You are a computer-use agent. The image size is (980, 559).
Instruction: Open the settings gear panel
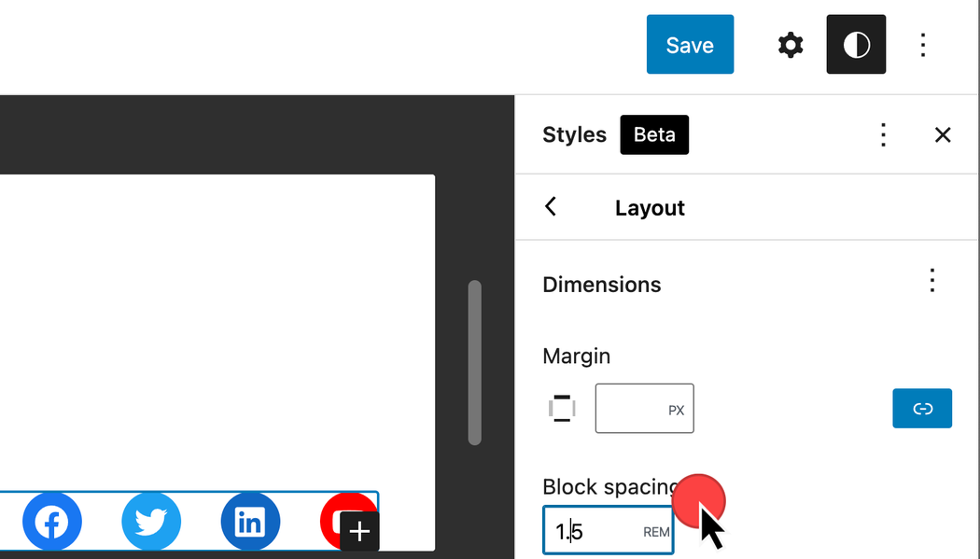[x=791, y=45]
